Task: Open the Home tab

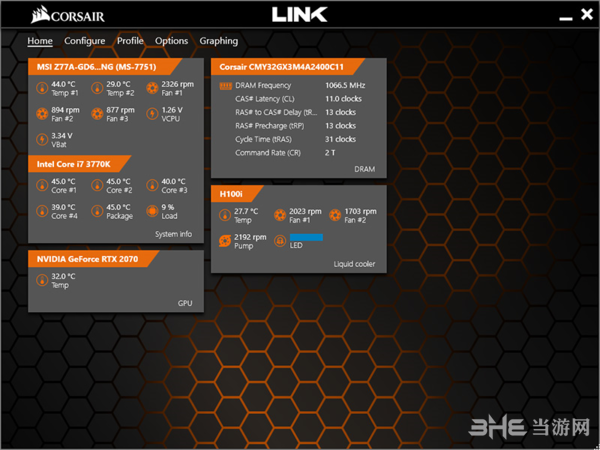Action: pyautogui.click(x=40, y=41)
